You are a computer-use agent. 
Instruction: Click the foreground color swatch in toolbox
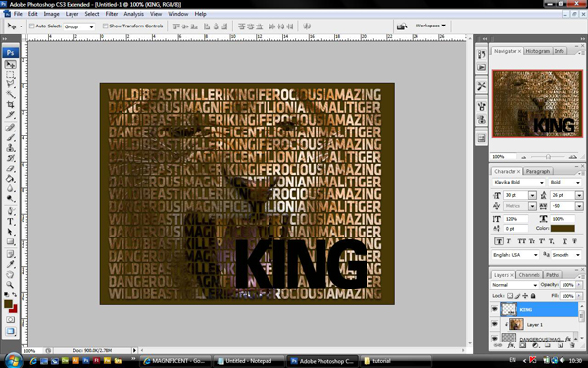[8, 304]
